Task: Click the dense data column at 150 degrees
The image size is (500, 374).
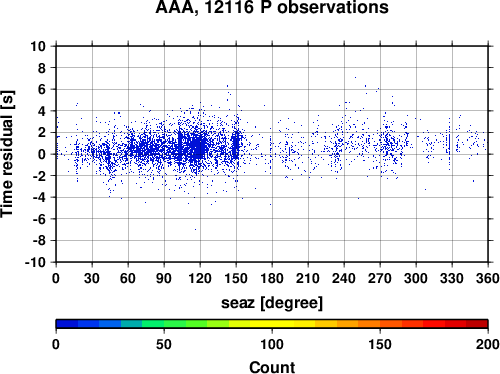Action: tap(236, 144)
